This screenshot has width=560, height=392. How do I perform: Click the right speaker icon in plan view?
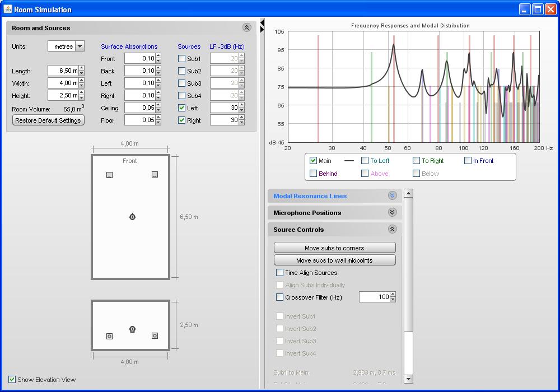[155, 175]
